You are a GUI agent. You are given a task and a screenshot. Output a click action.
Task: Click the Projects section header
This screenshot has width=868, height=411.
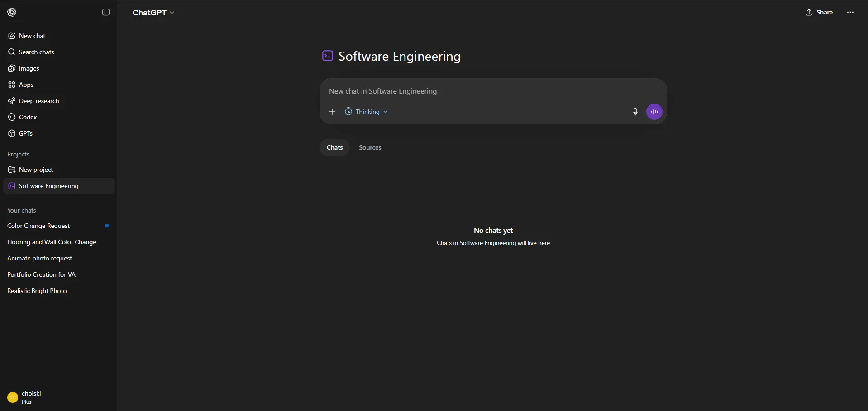tap(18, 154)
